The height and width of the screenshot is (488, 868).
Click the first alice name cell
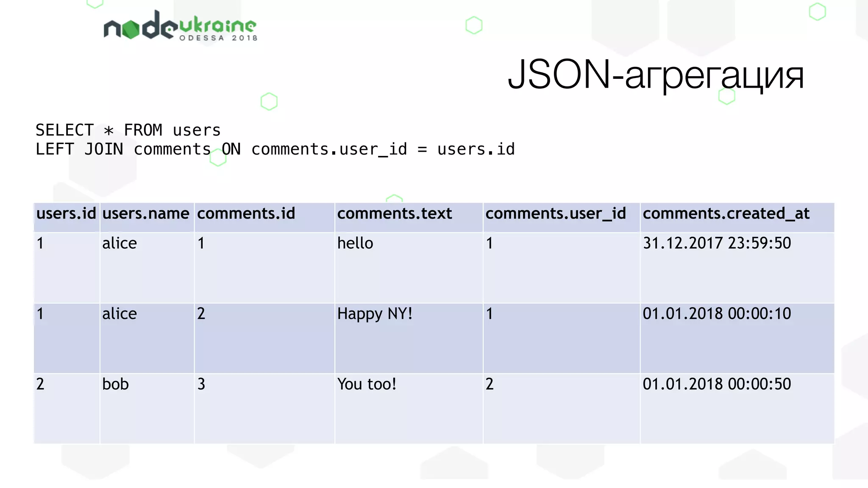(147, 268)
